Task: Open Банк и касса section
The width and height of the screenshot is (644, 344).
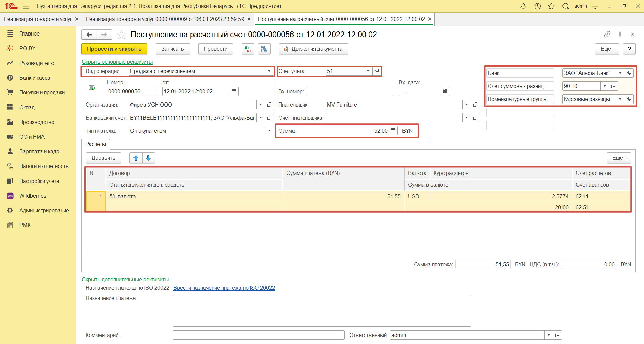Action: pyautogui.click(x=35, y=78)
